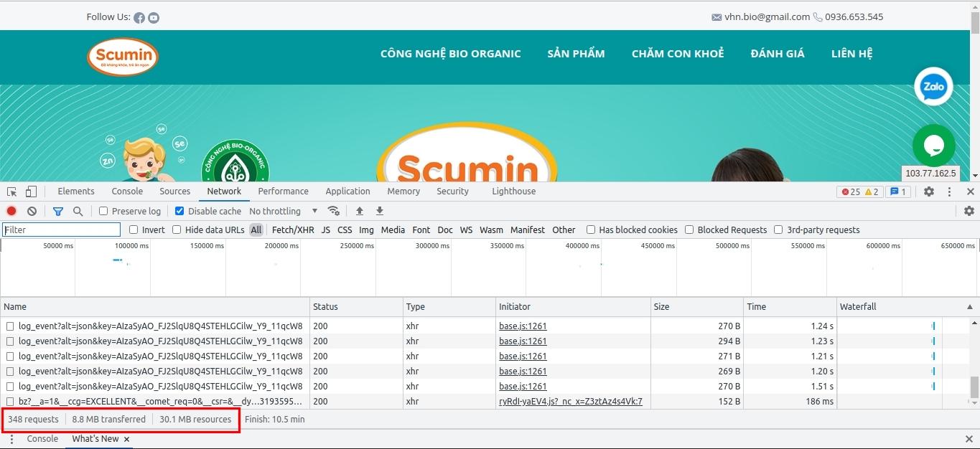Check the Blocked Requests option
980x449 pixels.
click(x=689, y=230)
